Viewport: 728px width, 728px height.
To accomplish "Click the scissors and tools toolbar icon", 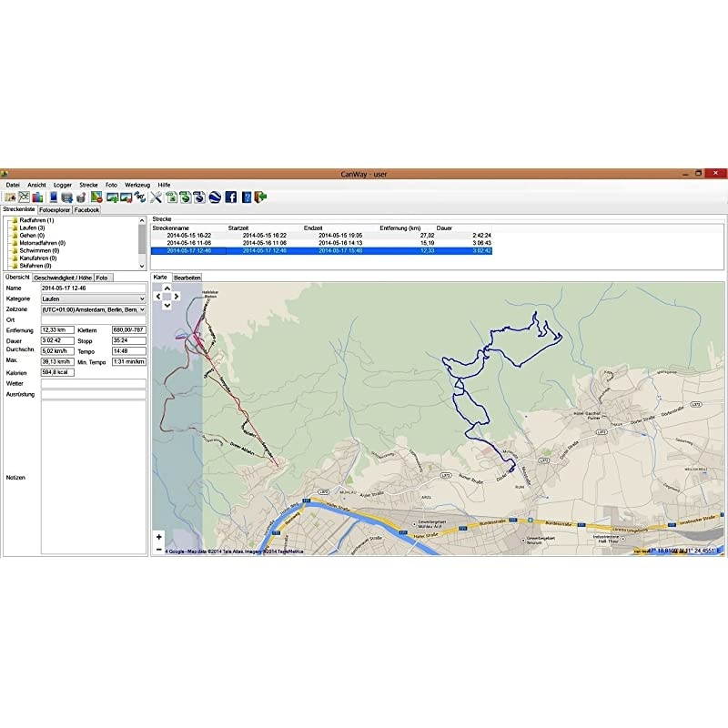I will tap(156, 197).
